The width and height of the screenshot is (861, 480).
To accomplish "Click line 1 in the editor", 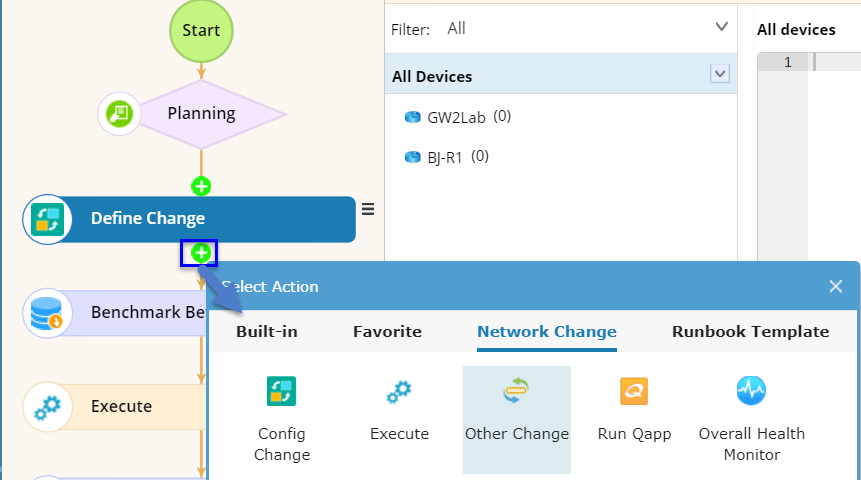I will (x=830, y=62).
